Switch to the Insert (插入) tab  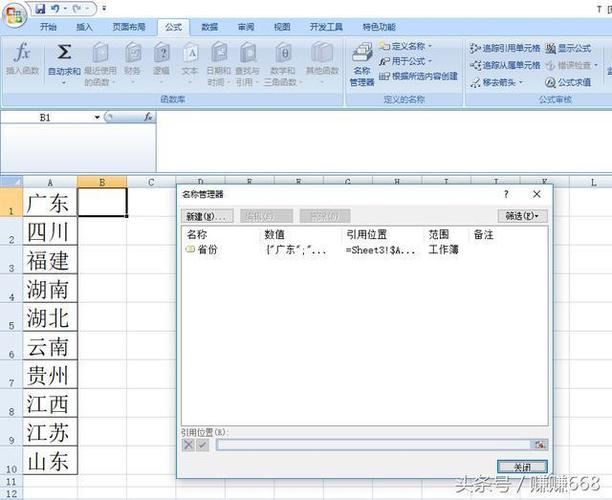84,27
